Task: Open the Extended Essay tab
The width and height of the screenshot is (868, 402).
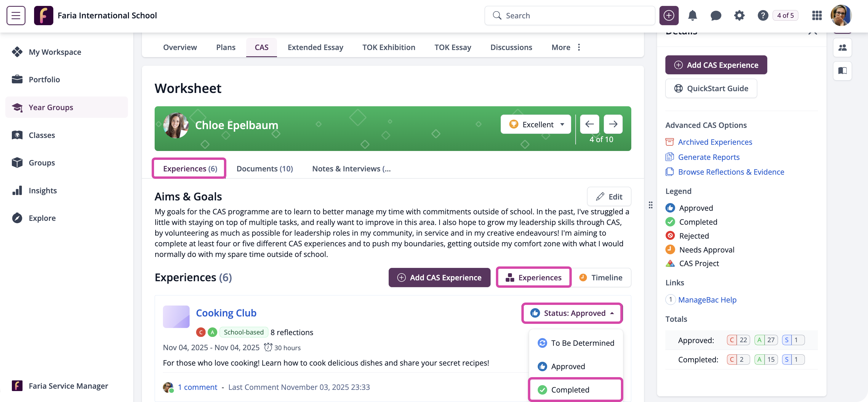Action: click(316, 47)
